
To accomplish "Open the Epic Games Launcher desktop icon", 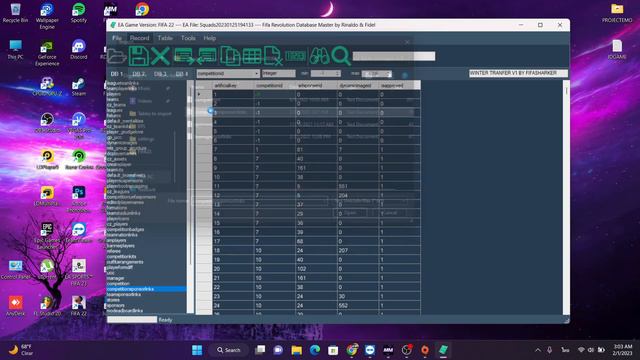I will click(47, 236).
